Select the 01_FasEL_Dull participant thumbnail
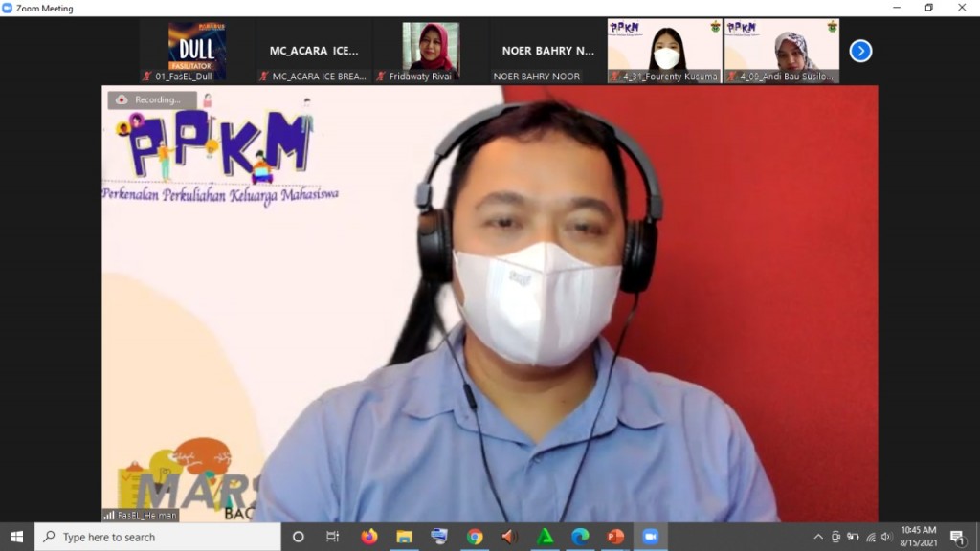This screenshot has width=980, height=551. 197,52
